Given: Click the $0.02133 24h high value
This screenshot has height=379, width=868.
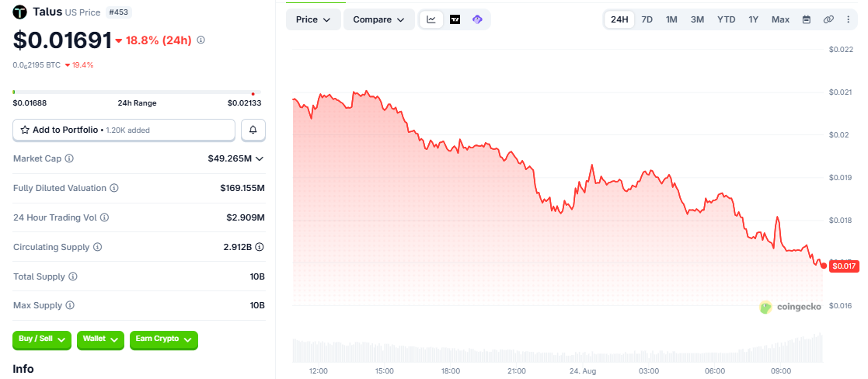Looking at the screenshot, I should (x=244, y=103).
